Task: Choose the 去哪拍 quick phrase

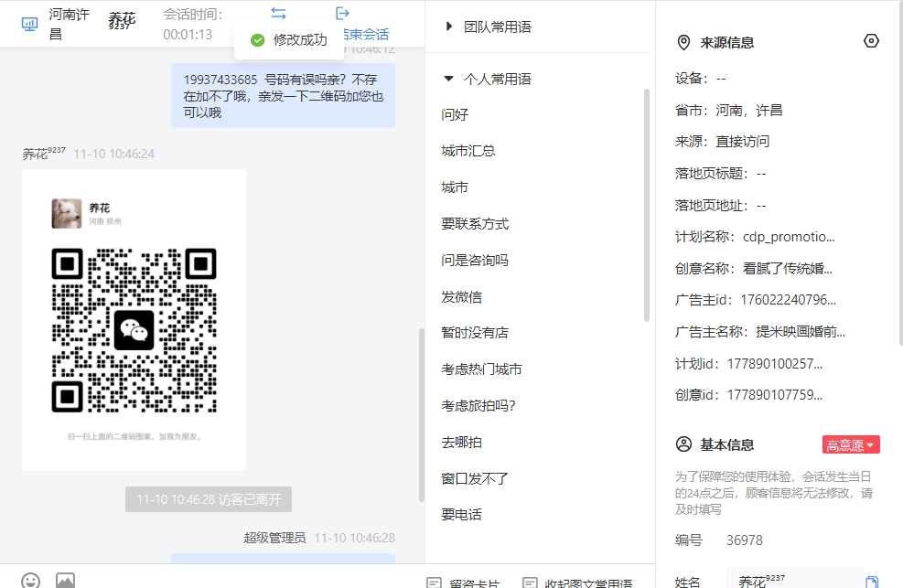Action: (x=462, y=443)
